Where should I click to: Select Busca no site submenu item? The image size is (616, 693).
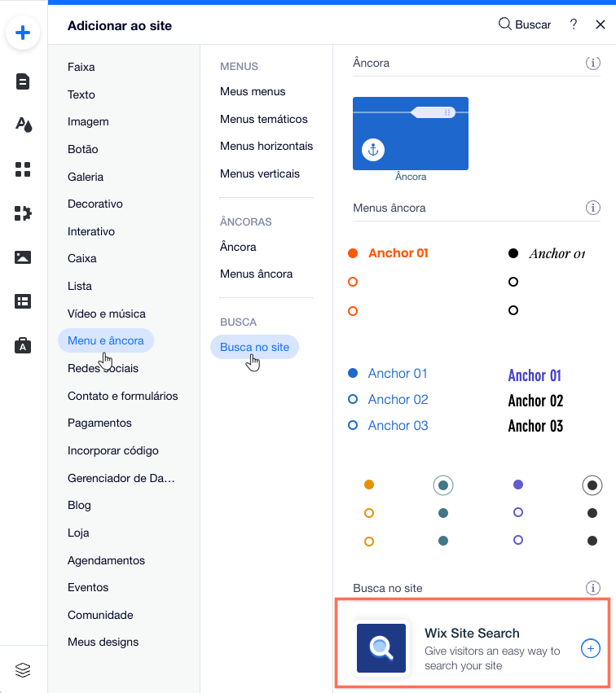coord(254,347)
